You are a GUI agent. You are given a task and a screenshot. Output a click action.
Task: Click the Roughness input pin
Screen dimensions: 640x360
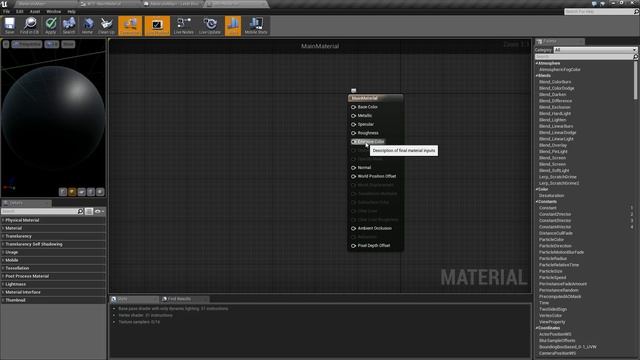coord(353,133)
